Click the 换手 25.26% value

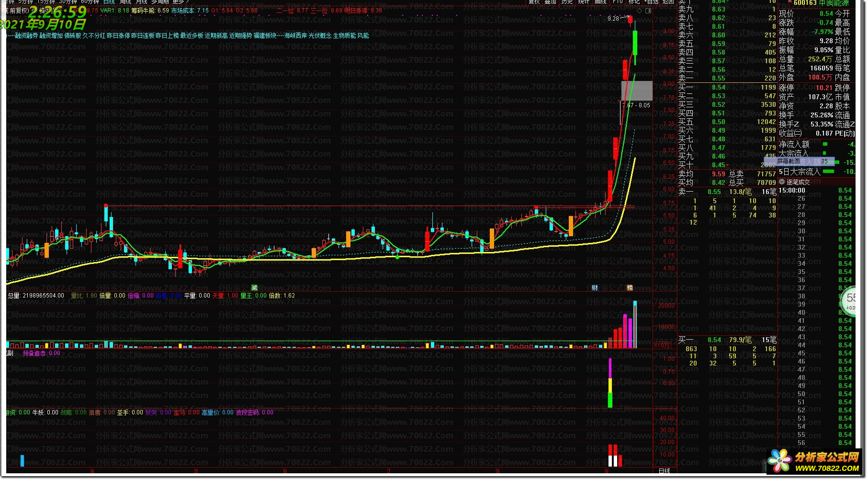[x=822, y=115]
